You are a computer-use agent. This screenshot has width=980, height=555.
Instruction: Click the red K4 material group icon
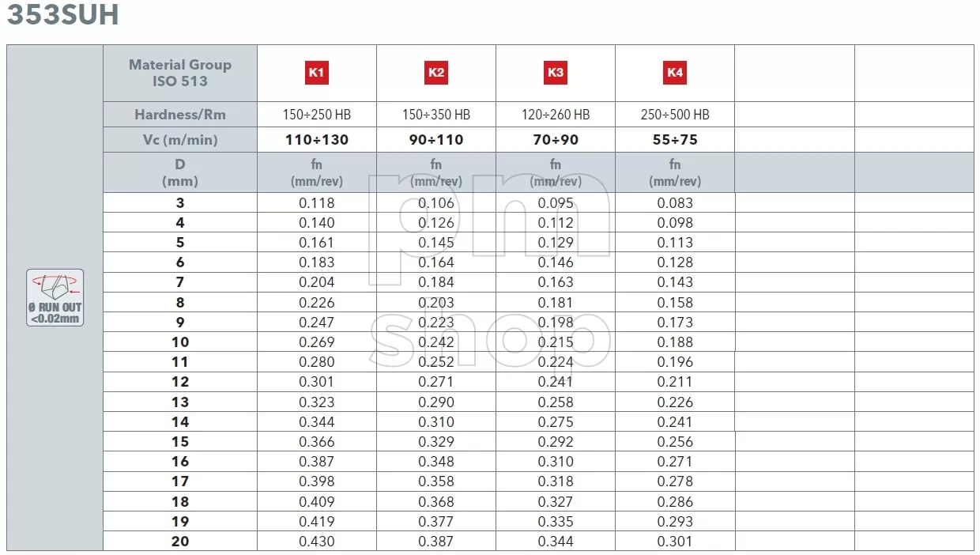[x=675, y=73]
